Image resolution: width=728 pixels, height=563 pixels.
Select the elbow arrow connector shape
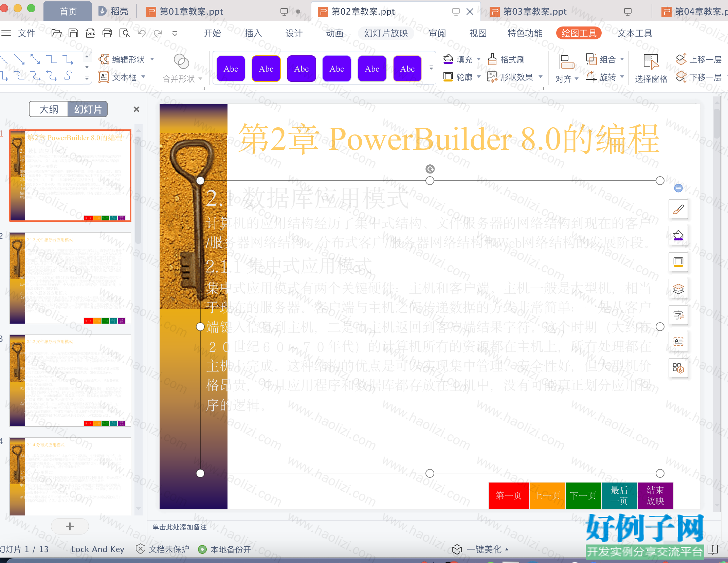click(x=68, y=59)
